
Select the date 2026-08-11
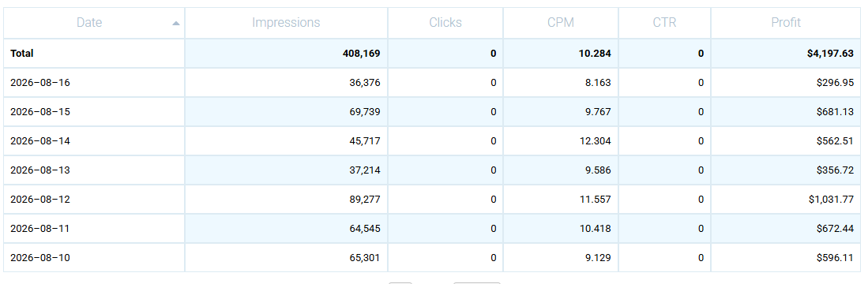coord(40,228)
